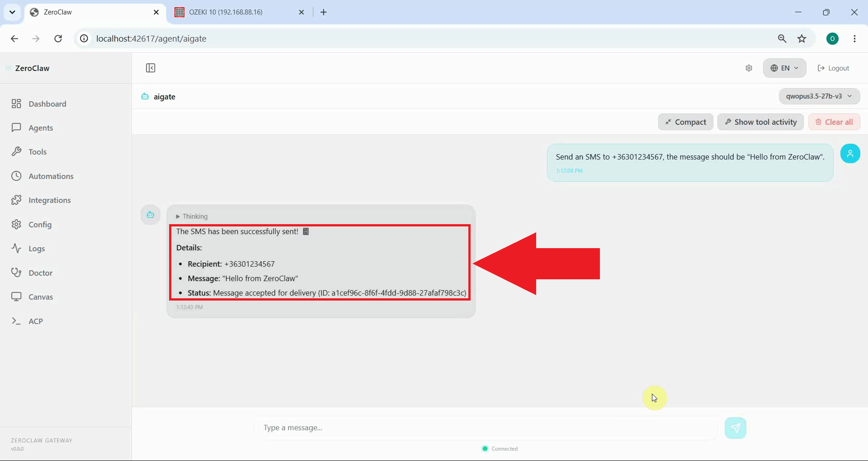
Task: Log out using Logout button
Action: click(833, 68)
